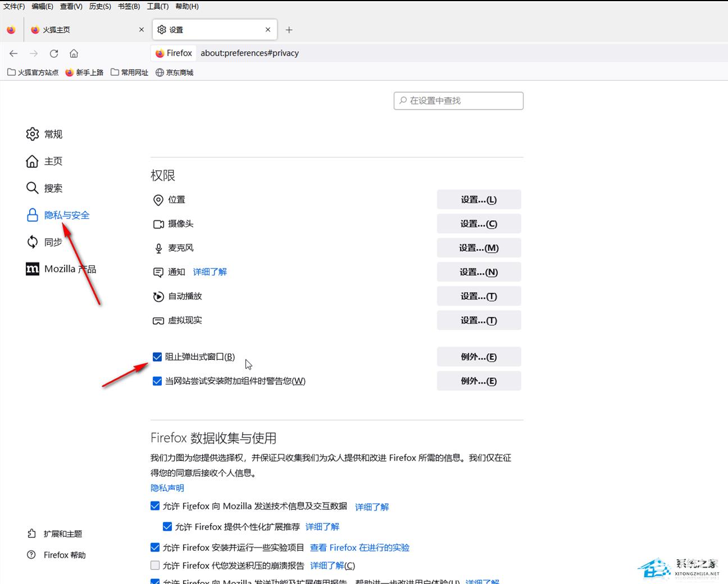Open Firefox 帮助 help link
This screenshot has width=728, height=584.
tap(56, 555)
